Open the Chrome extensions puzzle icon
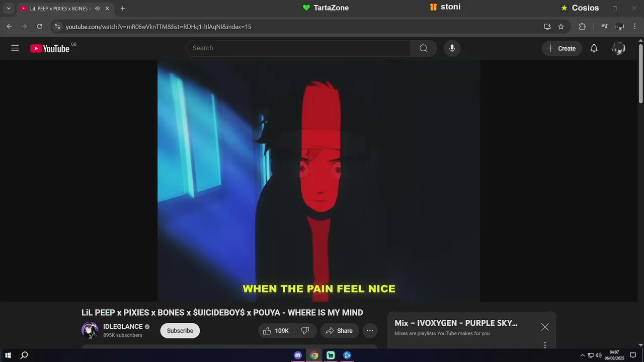The width and height of the screenshot is (644, 362). [x=582, y=27]
